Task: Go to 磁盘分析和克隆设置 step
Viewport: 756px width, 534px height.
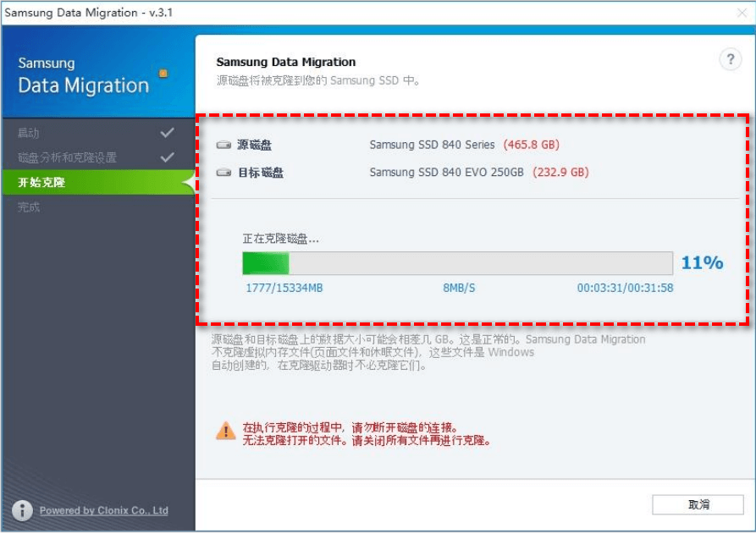Action: [68, 158]
